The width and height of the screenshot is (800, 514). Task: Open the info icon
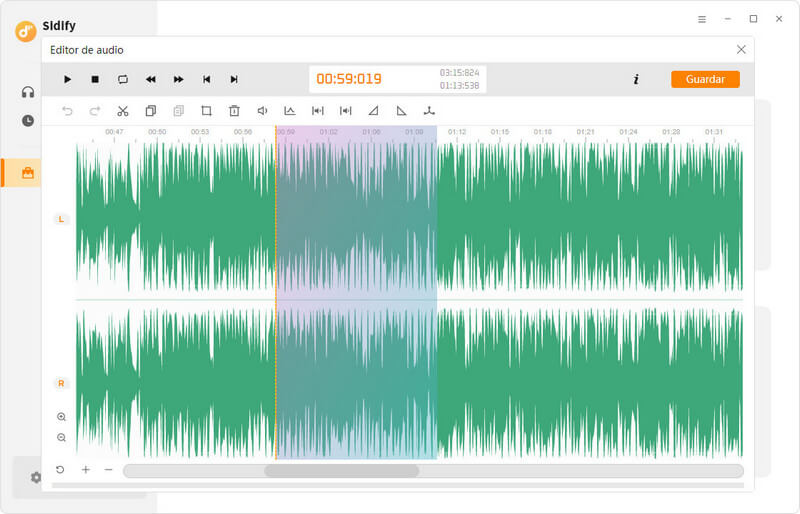click(636, 79)
